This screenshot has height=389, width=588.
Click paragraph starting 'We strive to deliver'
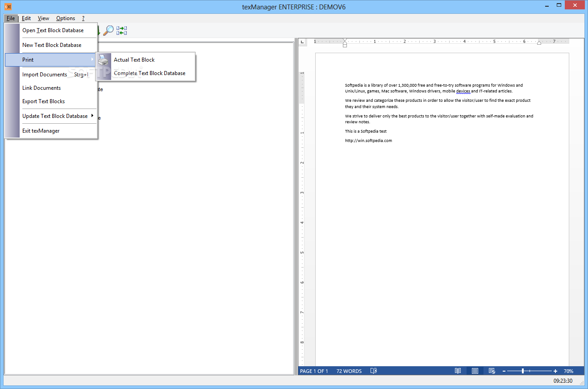point(439,119)
